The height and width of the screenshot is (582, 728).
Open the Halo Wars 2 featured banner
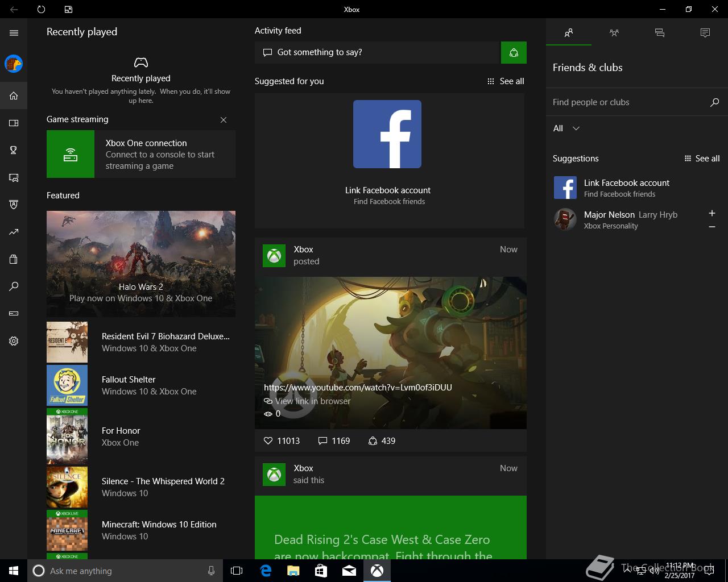coord(141,264)
